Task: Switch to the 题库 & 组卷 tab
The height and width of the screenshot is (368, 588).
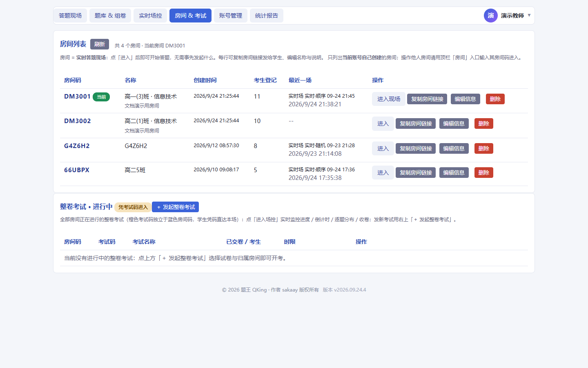Action: (110, 16)
